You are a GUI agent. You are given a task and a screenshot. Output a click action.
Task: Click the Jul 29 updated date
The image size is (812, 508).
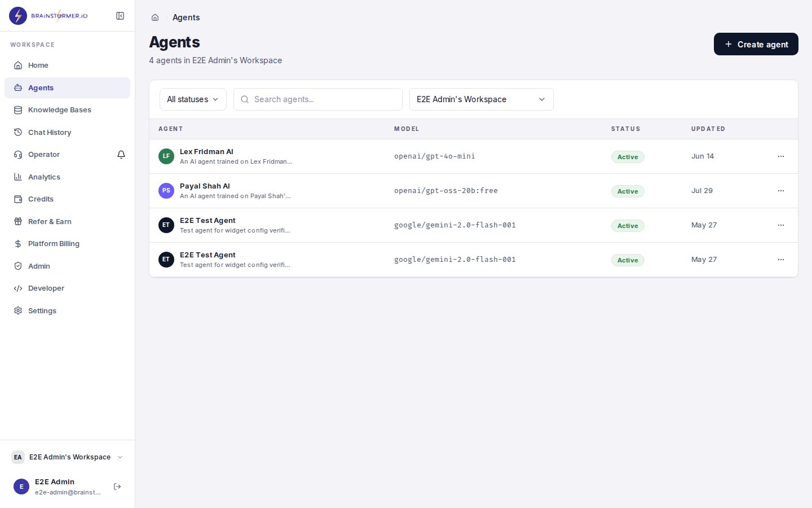click(x=702, y=191)
